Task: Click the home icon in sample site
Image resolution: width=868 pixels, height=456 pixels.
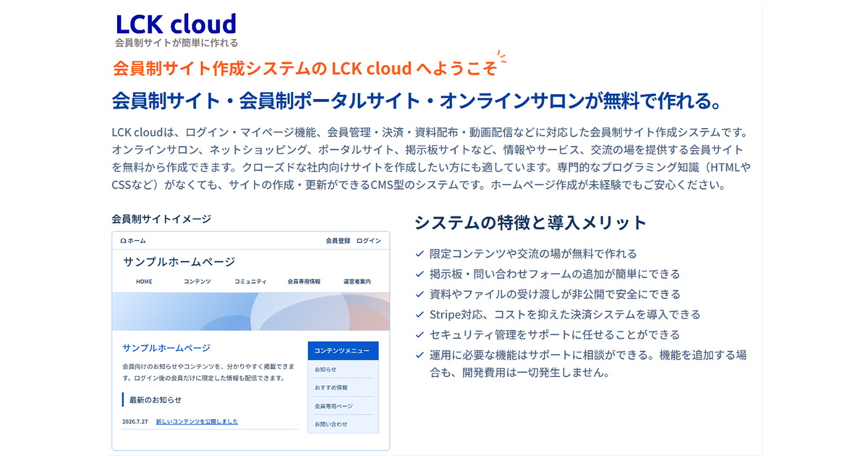Action: pyautogui.click(x=123, y=240)
